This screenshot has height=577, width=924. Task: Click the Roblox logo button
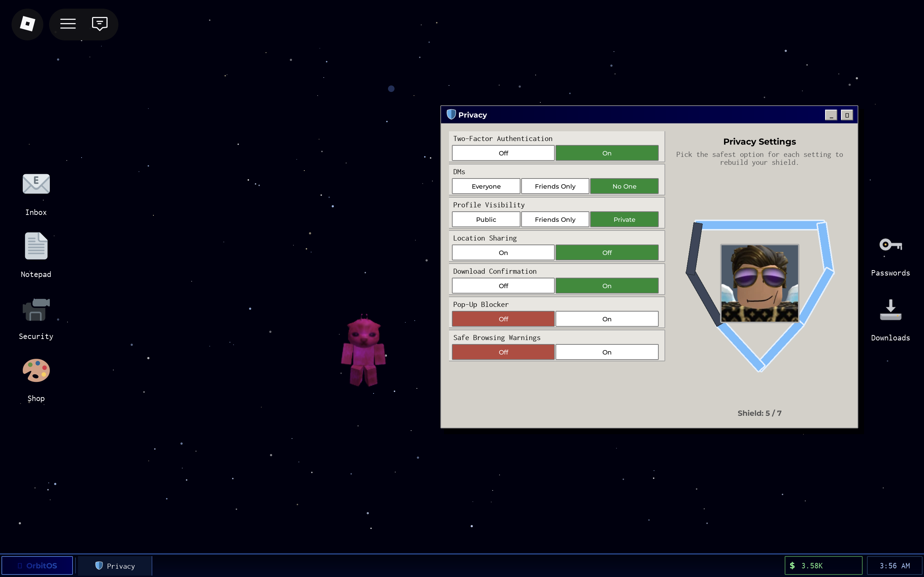click(27, 24)
